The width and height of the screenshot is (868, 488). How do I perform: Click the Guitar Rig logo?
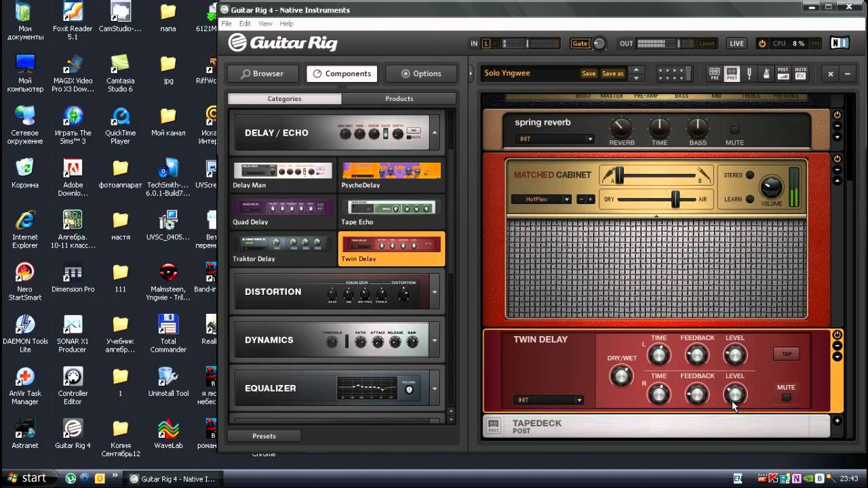click(283, 43)
